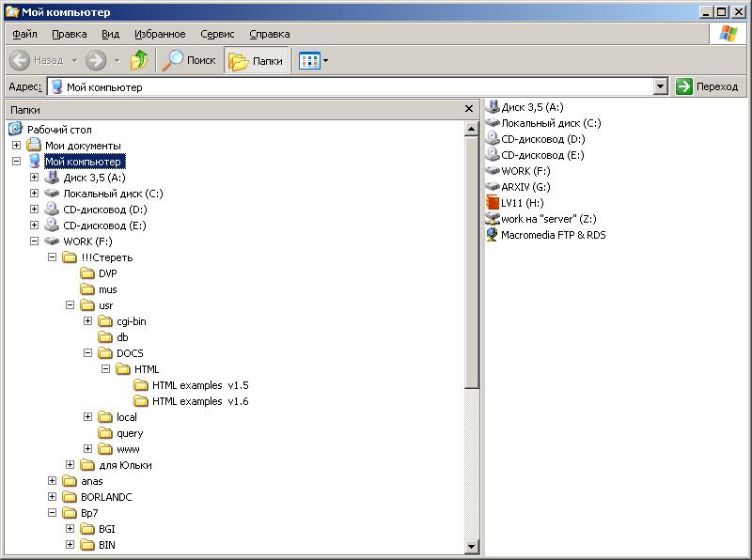Screen dimensions: 752x560
Task: Open the Избранное menu
Action: click(160, 34)
